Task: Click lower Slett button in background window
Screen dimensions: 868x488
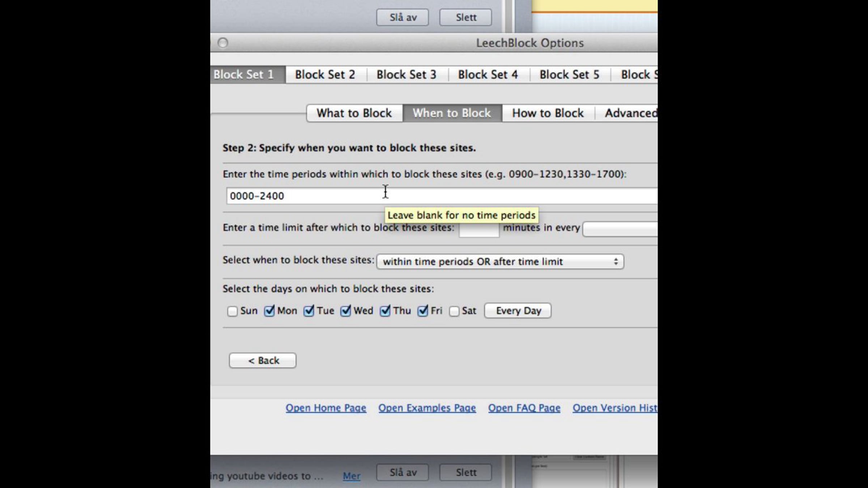Action: pos(466,472)
